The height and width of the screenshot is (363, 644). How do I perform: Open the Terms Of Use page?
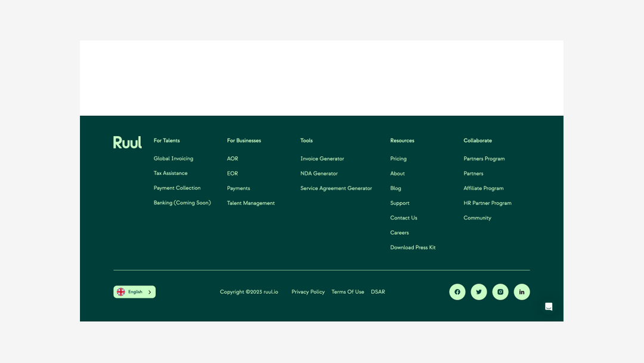[x=348, y=292]
